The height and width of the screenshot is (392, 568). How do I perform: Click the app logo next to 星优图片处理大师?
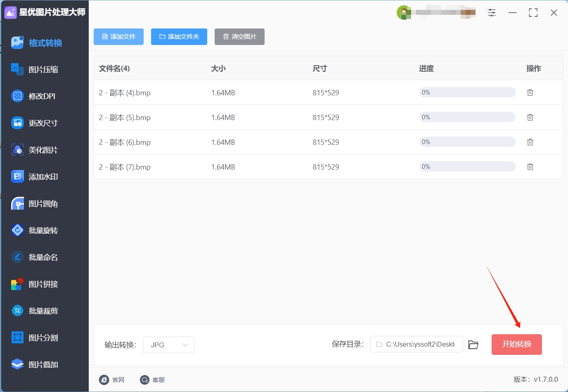click(10, 12)
